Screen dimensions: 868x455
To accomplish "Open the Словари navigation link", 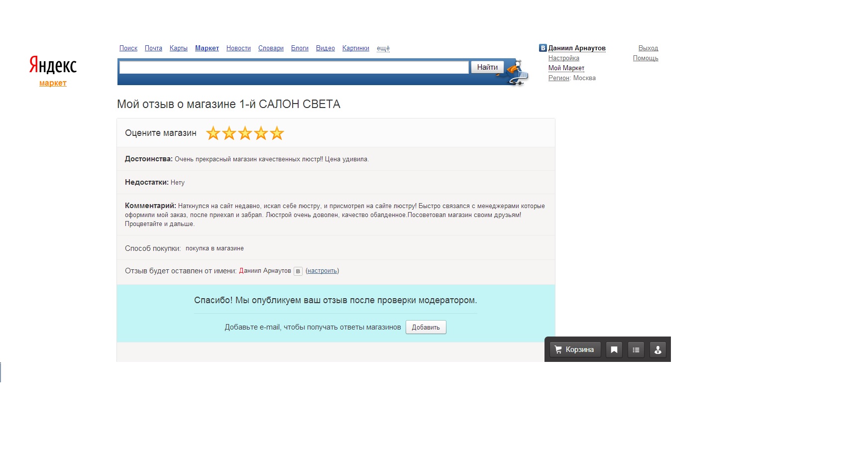I will click(271, 48).
